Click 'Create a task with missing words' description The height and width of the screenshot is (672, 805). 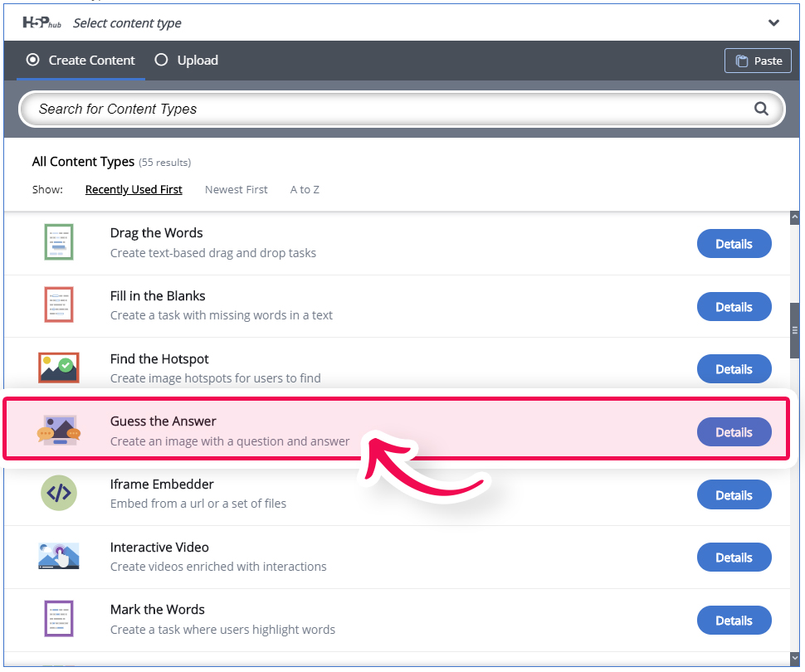222,315
